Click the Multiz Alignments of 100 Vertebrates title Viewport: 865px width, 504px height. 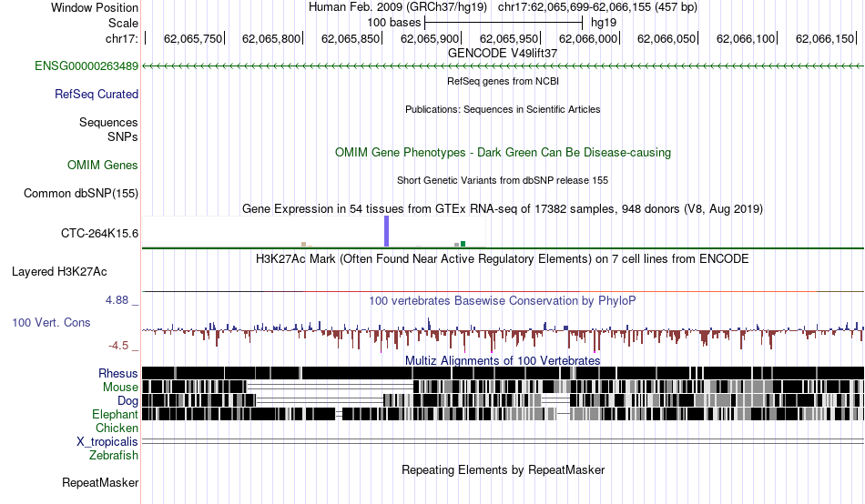tap(503, 360)
